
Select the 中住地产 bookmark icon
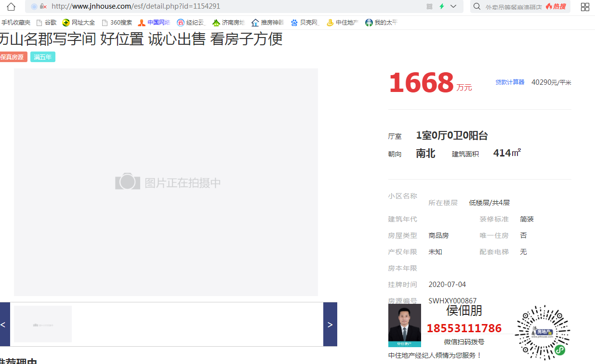[331, 22]
